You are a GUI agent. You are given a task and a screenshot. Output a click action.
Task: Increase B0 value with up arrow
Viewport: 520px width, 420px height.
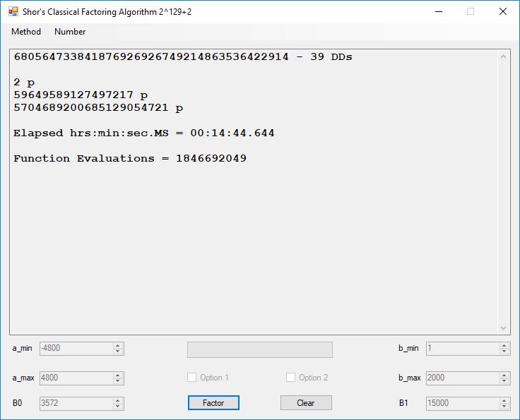118,400
